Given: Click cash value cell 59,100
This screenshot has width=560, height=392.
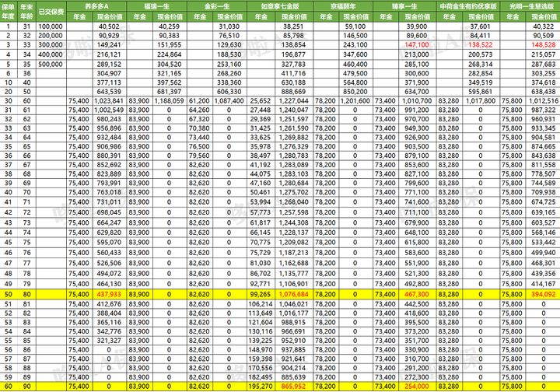Looking at the screenshot, I should (355, 26).
